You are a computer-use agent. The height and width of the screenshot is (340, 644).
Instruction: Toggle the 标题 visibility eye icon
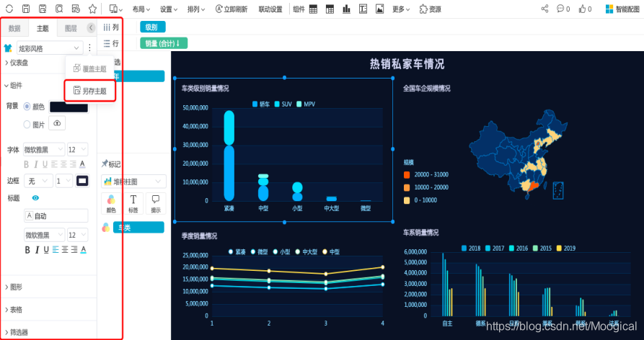tap(36, 198)
